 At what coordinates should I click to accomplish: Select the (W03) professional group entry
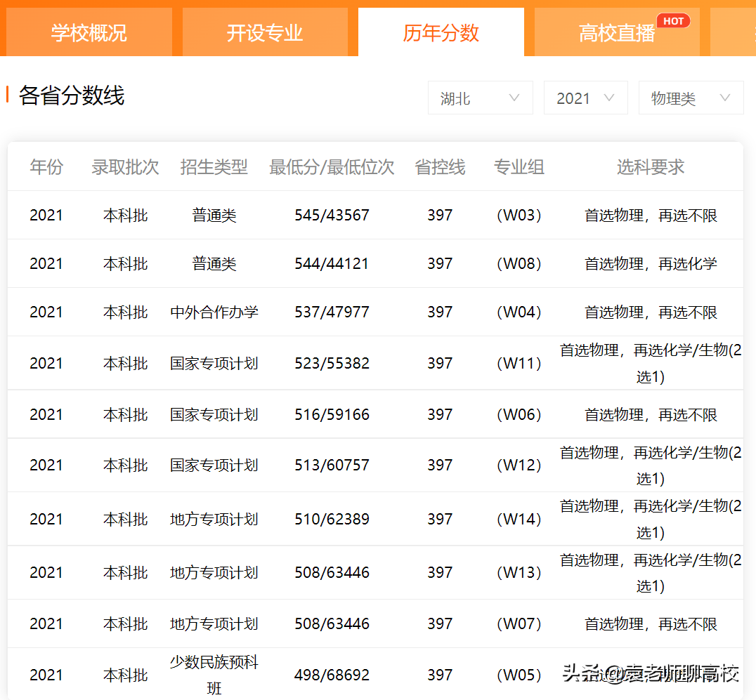pyautogui.click(x=519, y=216)
